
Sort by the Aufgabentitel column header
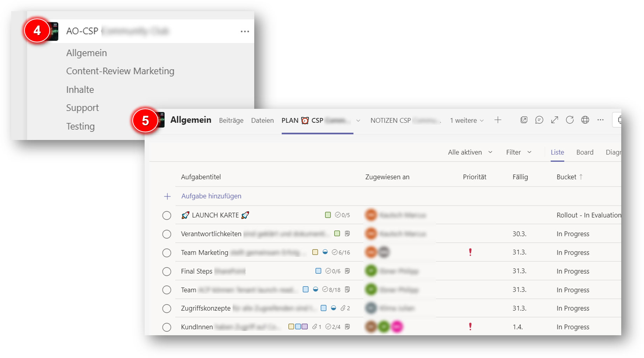click(x=201, y=177)
